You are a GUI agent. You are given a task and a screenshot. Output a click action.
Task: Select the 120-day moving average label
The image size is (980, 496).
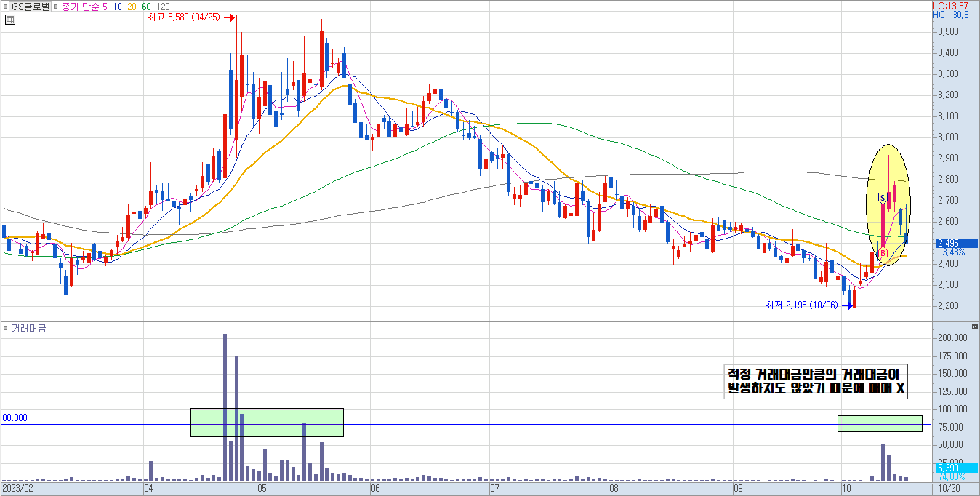pos(164,7)
